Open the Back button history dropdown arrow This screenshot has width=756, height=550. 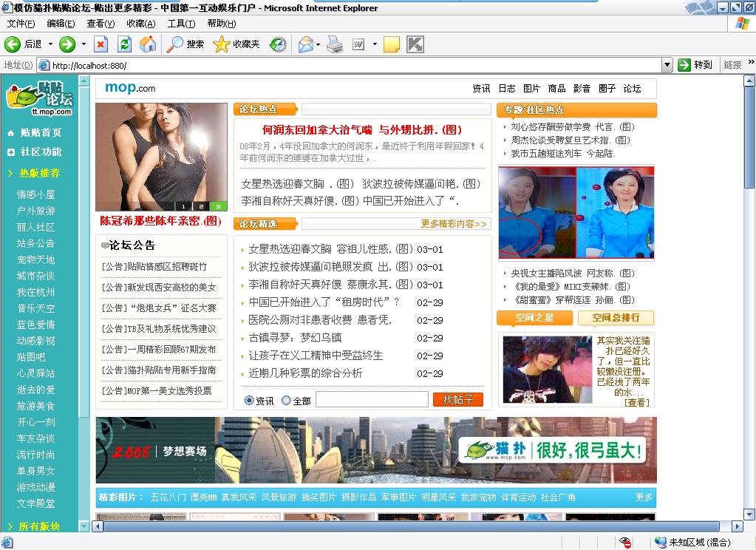(x=50, y=44)
